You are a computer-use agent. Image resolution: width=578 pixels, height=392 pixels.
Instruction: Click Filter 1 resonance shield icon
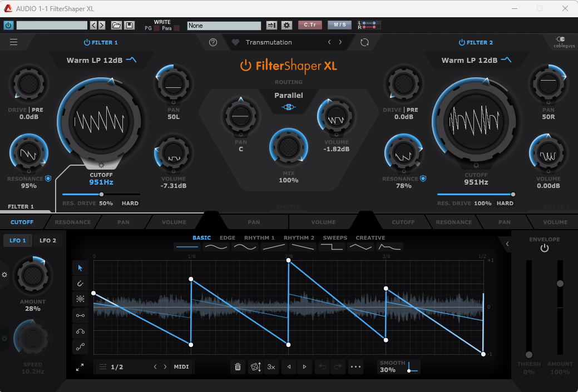[48, 178]
